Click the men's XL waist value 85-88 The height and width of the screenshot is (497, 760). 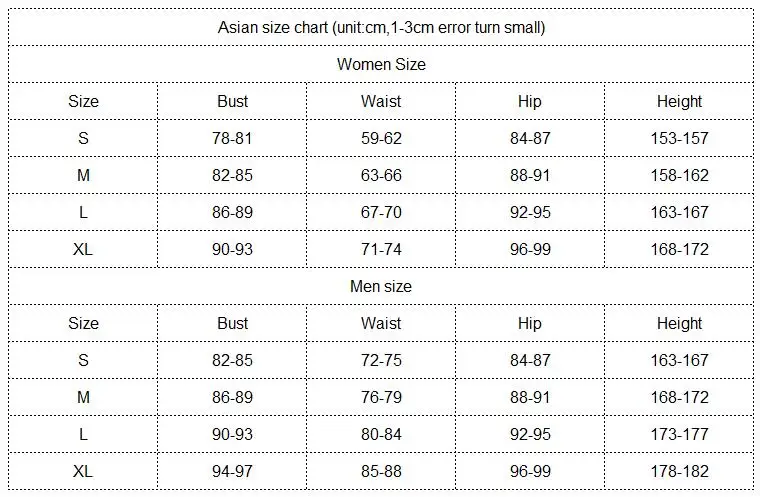[381, 471]
